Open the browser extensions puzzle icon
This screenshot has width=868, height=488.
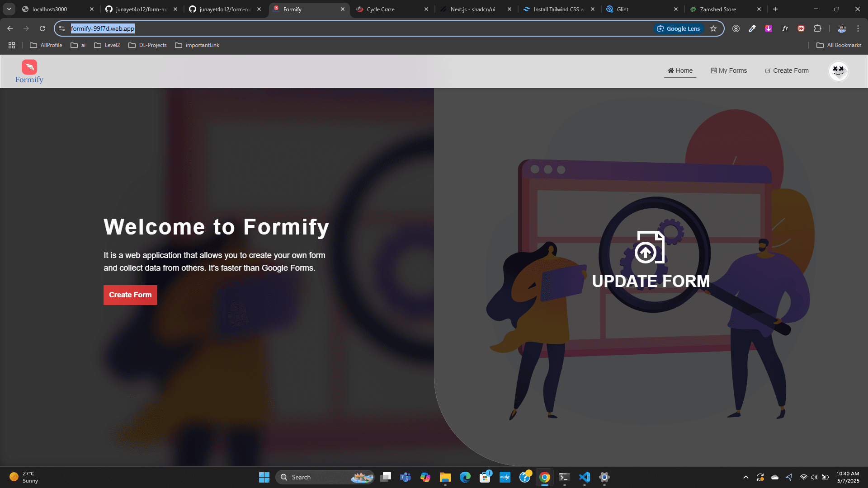[x=818, y=28]
